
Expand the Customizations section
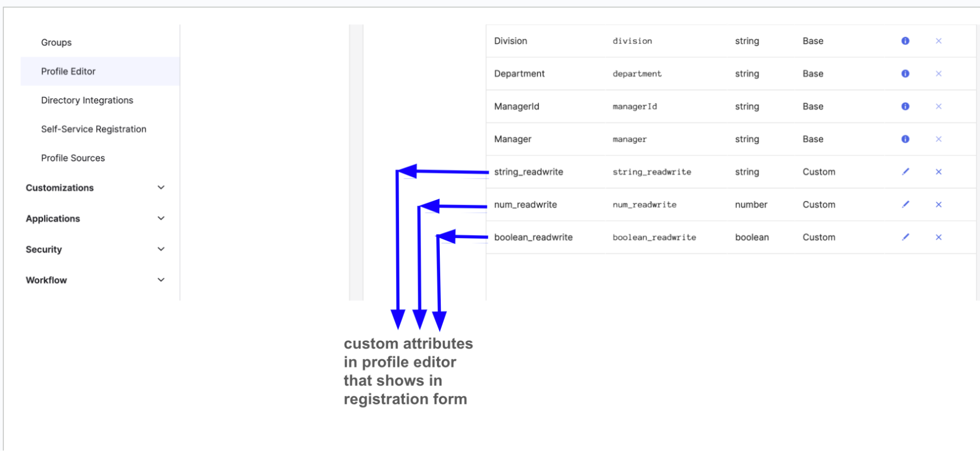(161, 187)
